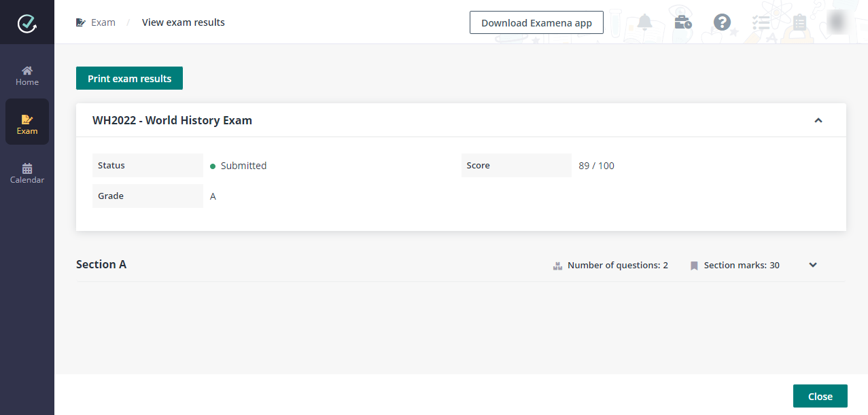Viewport: 868px width, 415px height.
Task: Navigate to Exam breadcrumb link
Action: [x=103, y=22]
